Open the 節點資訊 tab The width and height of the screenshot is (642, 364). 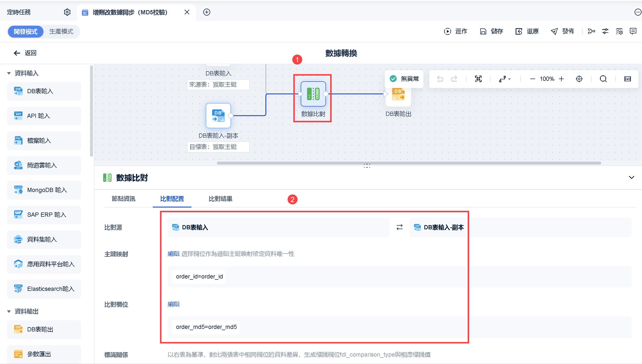[123, 199]
